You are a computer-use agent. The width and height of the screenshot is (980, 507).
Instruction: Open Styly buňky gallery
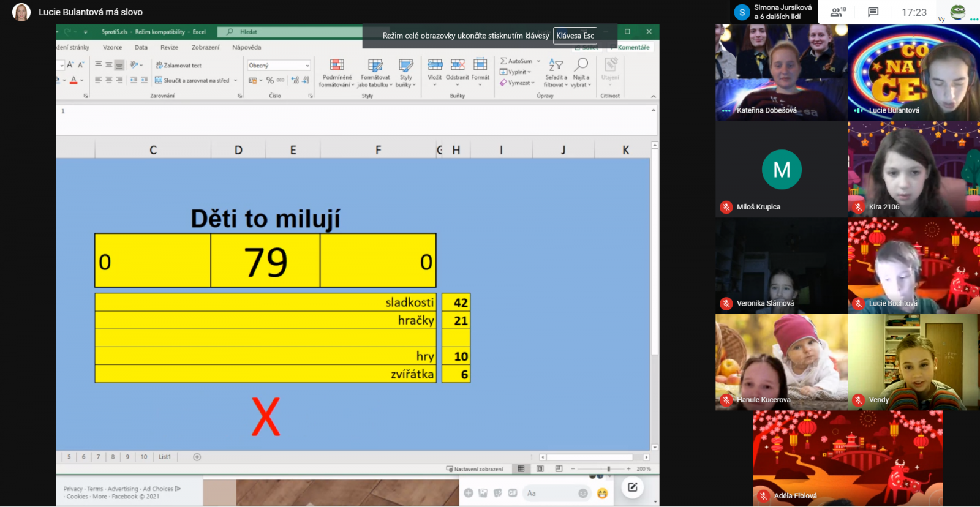tap(405, 66)
